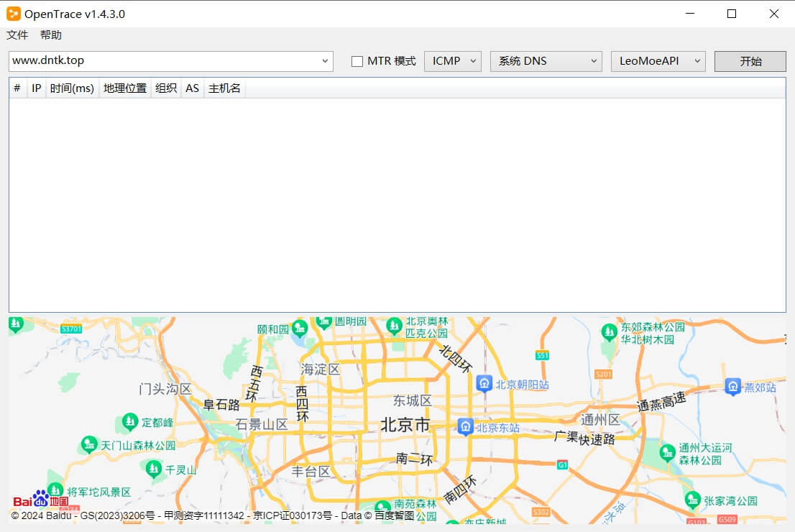This screenshot has height=532, width=795.
Task: Click the AS column header
Action: (192, 88)
